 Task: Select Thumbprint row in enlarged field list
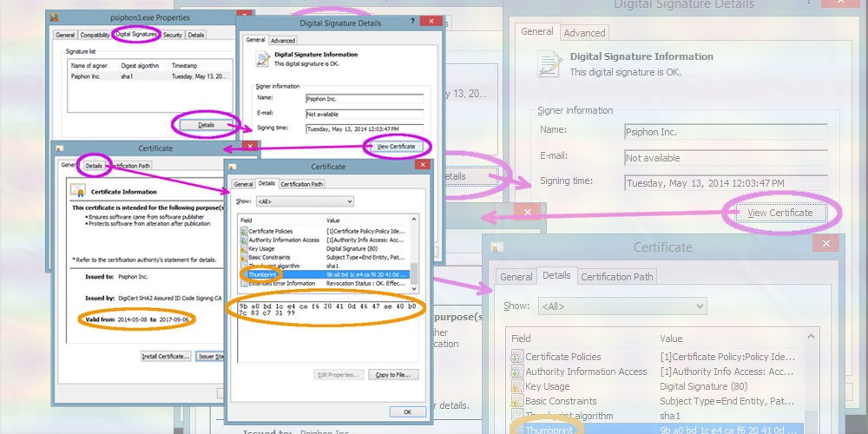click(x=654, y=430)
